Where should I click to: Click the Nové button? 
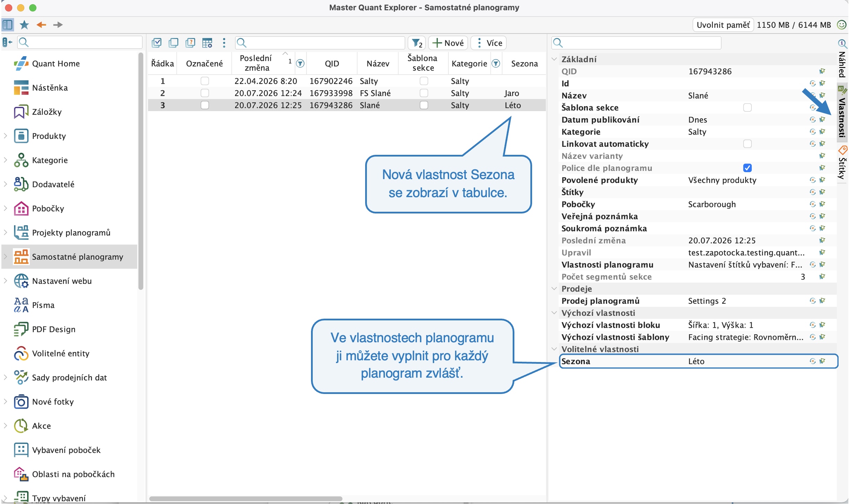448,43
